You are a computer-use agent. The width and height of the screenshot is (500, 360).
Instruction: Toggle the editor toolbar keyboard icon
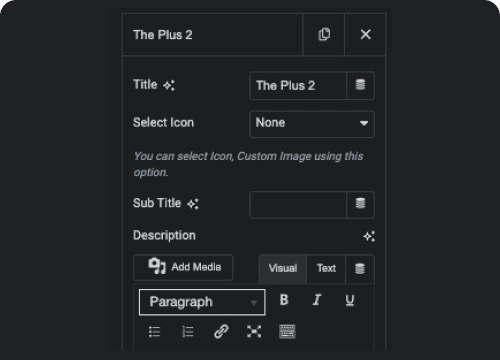pyautogui.click(x=287, y=332)
